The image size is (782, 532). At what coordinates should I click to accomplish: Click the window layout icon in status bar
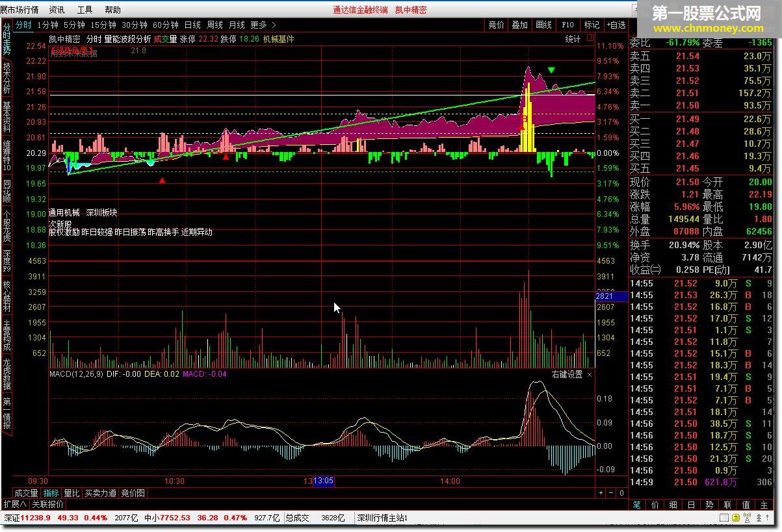pyautogui.click(x=724, y=518)
